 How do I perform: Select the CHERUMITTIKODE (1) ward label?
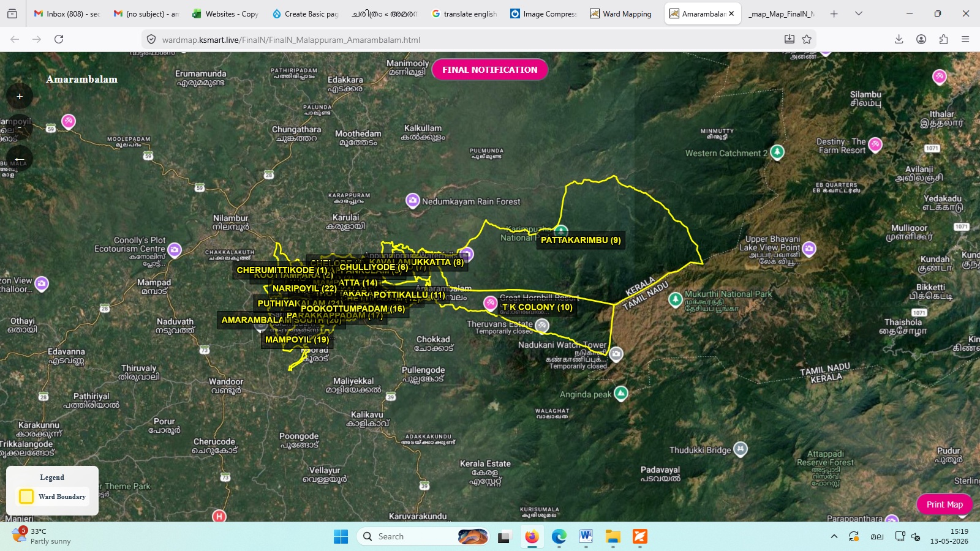282,270
